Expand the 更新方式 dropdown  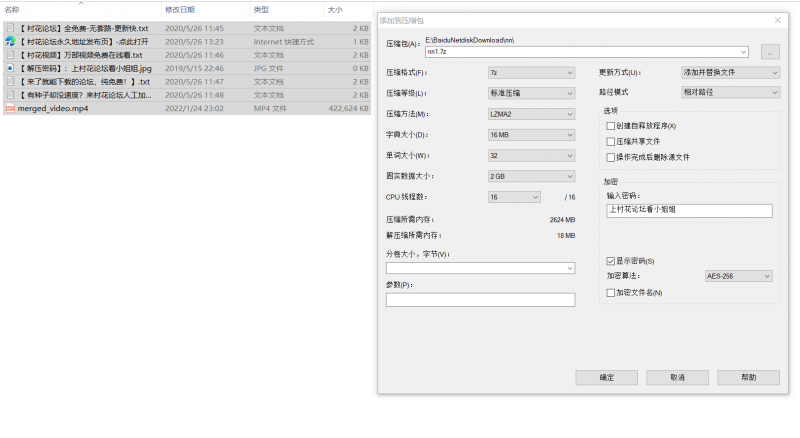coord(730,73)
